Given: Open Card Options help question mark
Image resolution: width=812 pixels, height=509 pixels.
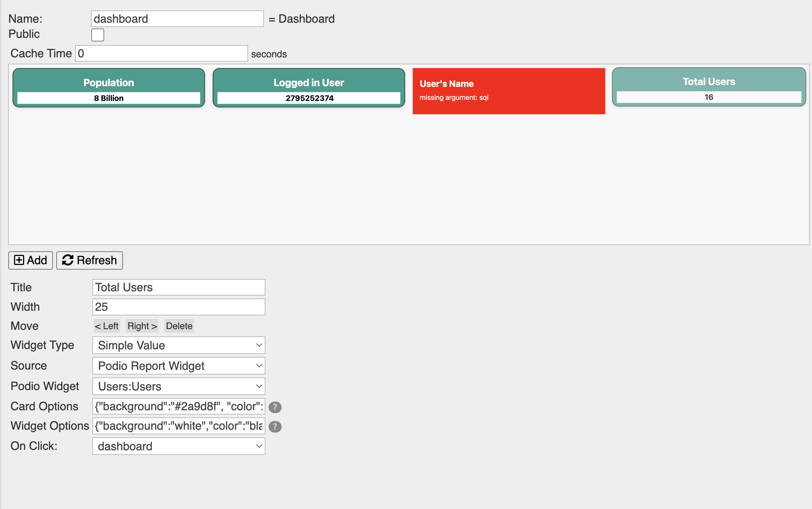Looking at the screenshot, I should (x=275, y=407).
